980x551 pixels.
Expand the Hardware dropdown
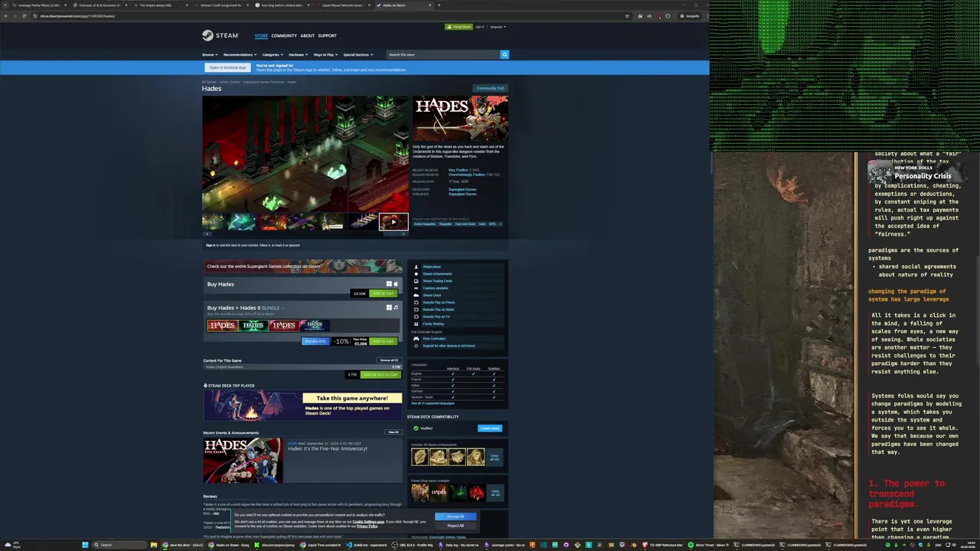pos(298,54)
